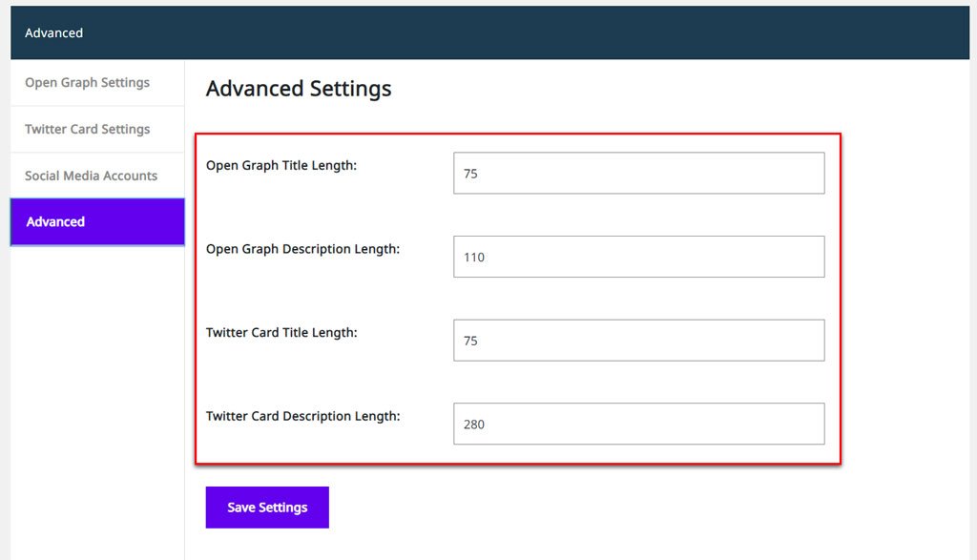Click the Save Settings button
Image resolution: width=977 pixels, height=560 pixels.
click(267, 507)
